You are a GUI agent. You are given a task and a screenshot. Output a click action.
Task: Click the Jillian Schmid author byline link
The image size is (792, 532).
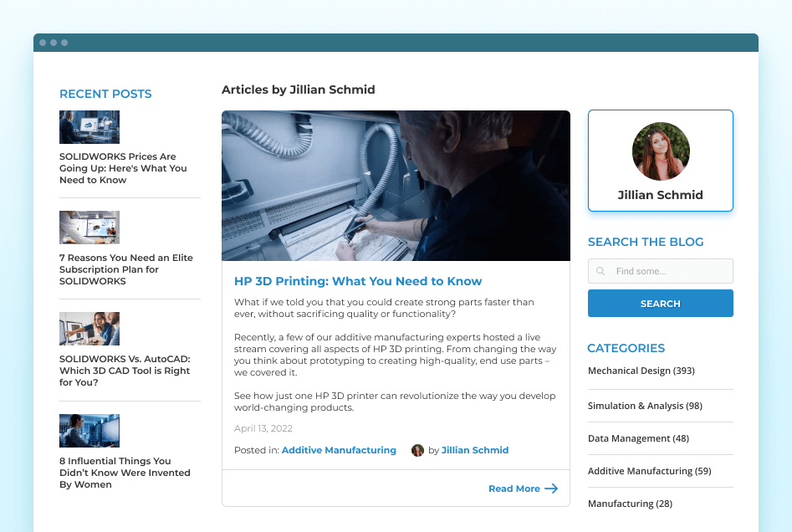(x=475, y=450)
